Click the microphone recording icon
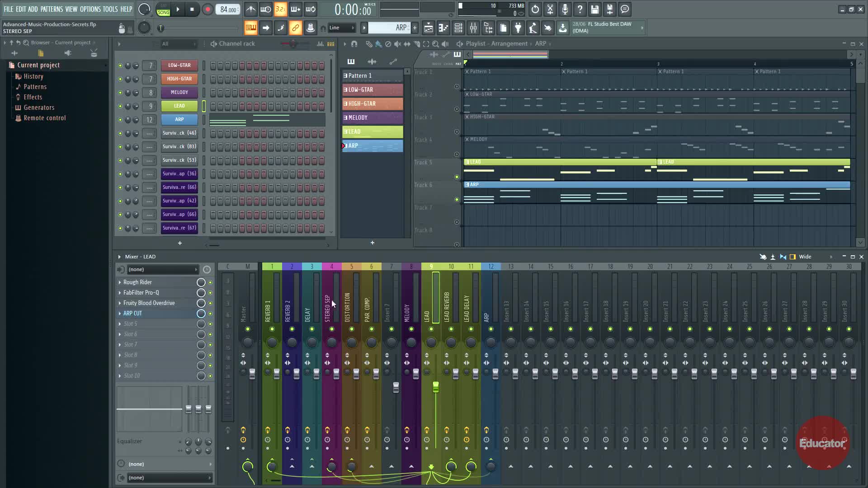 pyautogui.click(x=565, y=9)
